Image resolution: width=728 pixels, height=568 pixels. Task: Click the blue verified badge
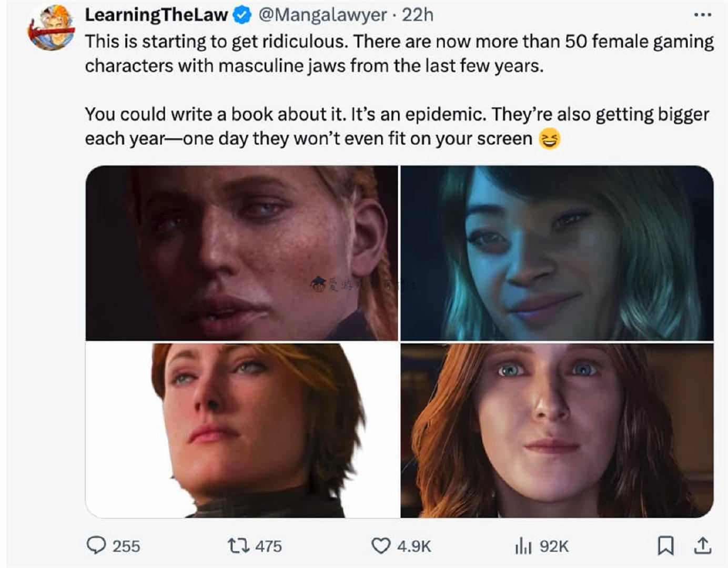click(x=242, y=15)
